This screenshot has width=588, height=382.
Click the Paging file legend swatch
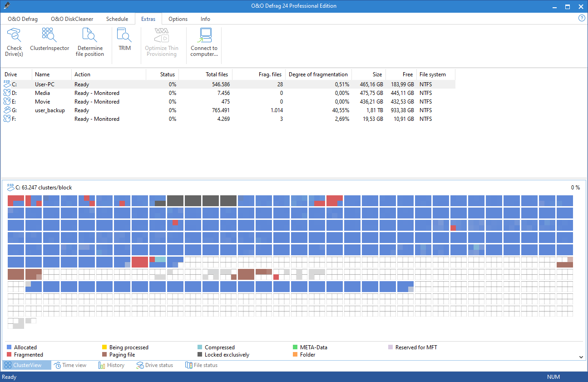coord(104,355)
